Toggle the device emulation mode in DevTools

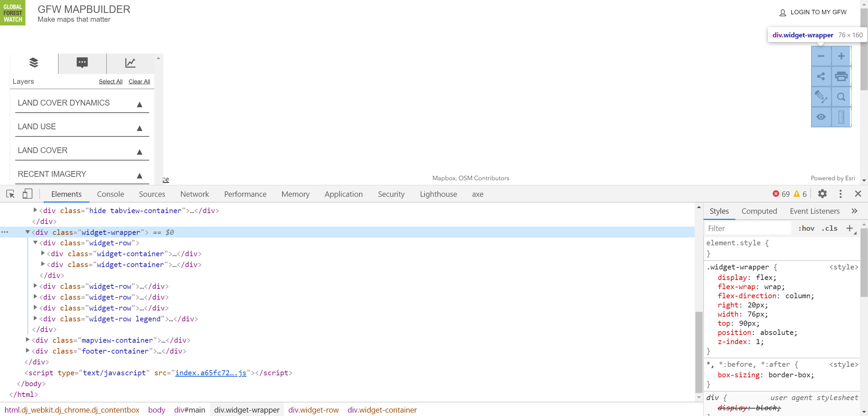pyautogui.click(x=27, y=194)
